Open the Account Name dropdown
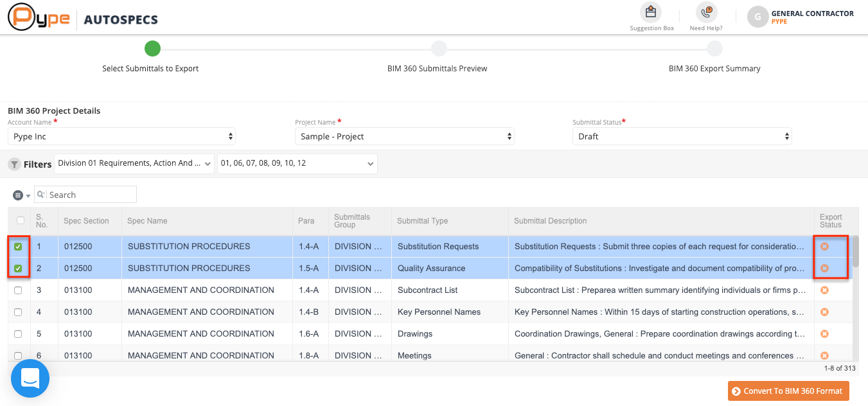This screenshot has width=868, height=406. tap(121, 136)
